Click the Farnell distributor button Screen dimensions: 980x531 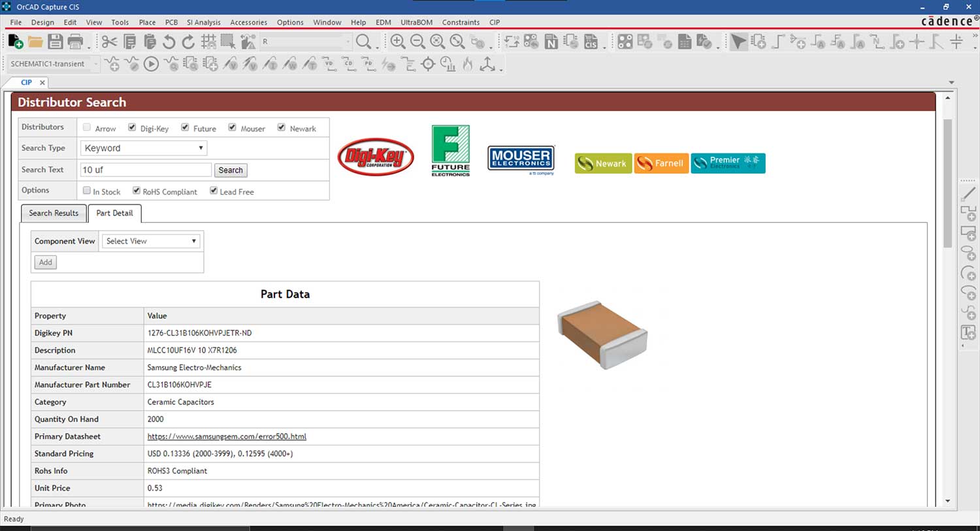tap(661, 163)
